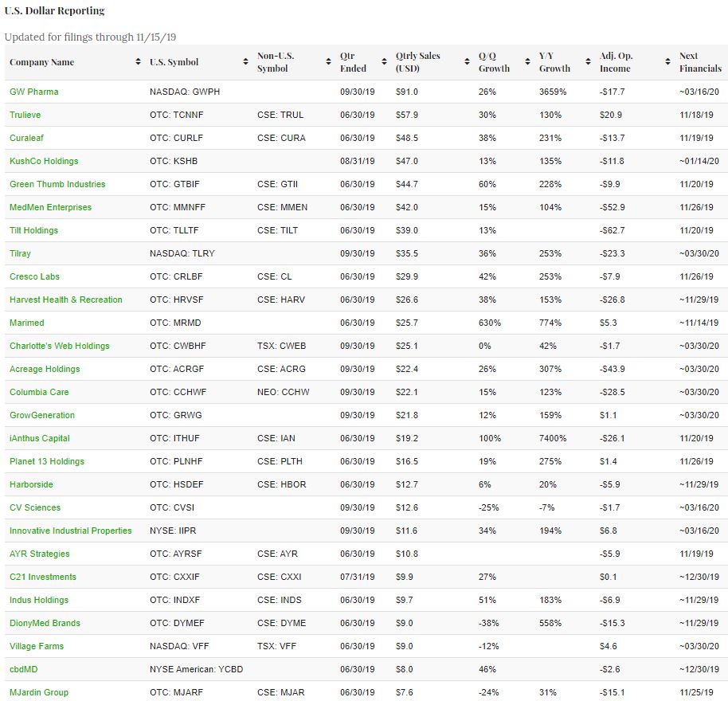Click sort arrows beside Q/Q Growth header
Viewport: 728px width, 701px height.
[x=527, y=62]
